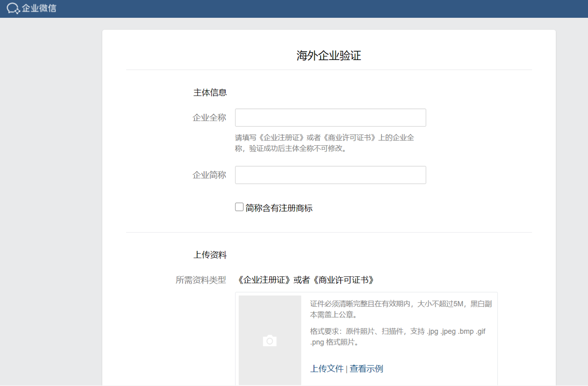Click the 证件必须清晰完整 requirement note
This screenshot has height=386, width=588.
point(401,309)
